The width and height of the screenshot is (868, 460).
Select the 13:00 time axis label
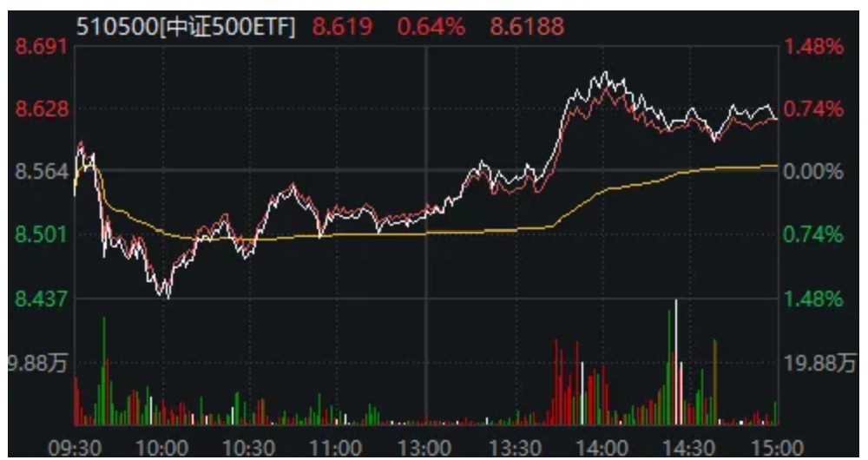coord(425,447)
